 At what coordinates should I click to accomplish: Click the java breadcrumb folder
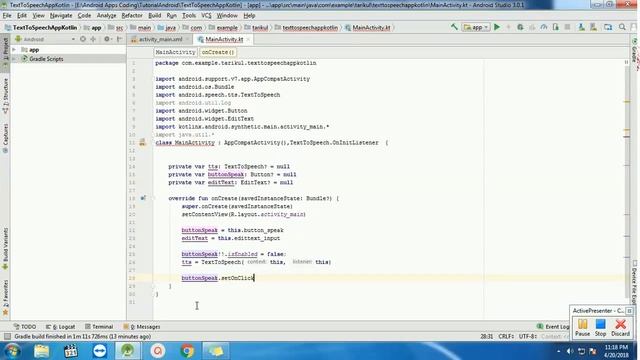(x=167, y=28)
